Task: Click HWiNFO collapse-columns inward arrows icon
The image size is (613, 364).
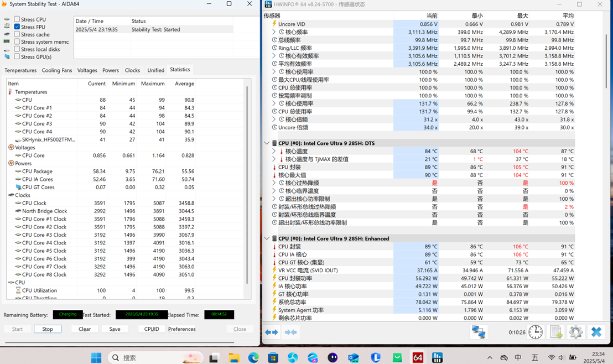Action: 290,332
